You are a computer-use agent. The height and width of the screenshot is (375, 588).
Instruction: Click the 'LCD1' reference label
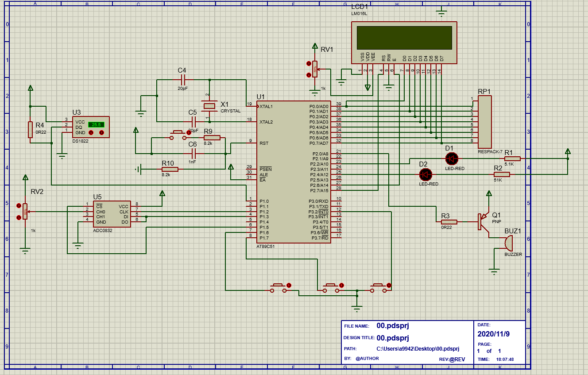click(359, 7)
